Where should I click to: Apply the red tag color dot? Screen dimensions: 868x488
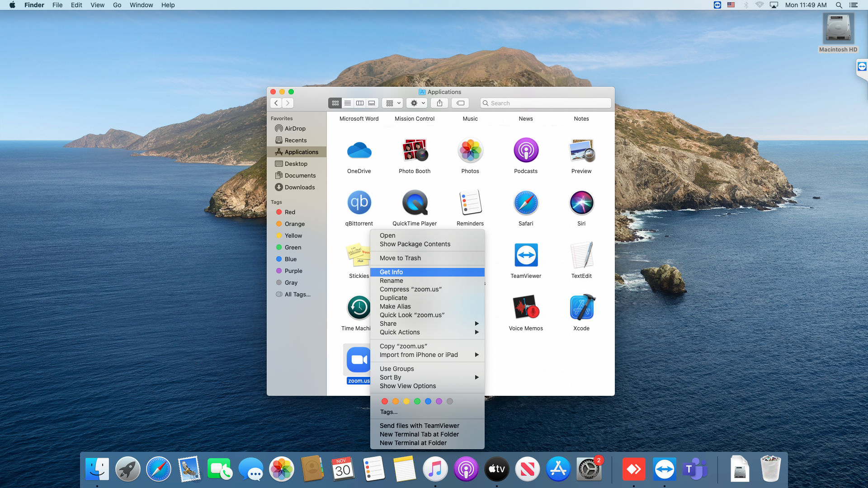(x=385, y=401)
